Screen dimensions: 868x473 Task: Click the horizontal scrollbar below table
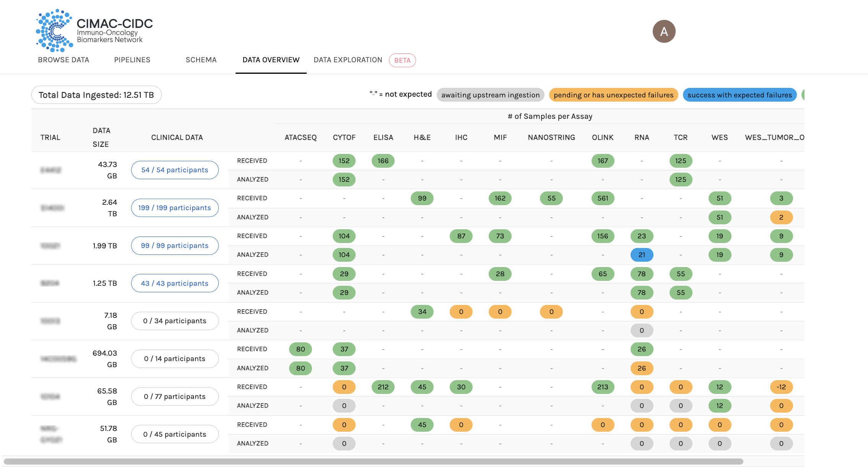tap(373, 462)
